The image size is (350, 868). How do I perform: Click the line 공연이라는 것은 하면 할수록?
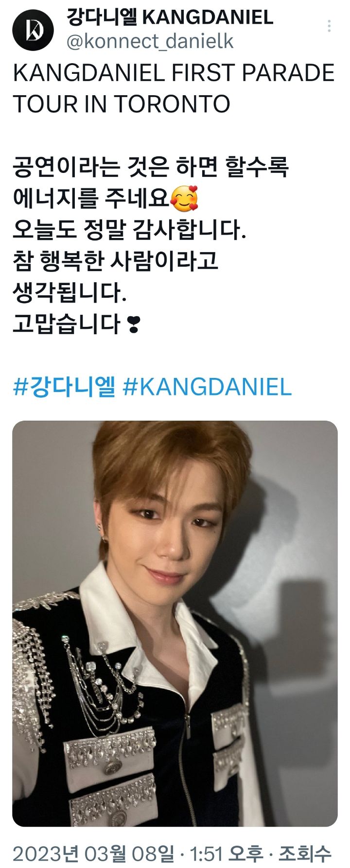point(151,167)
